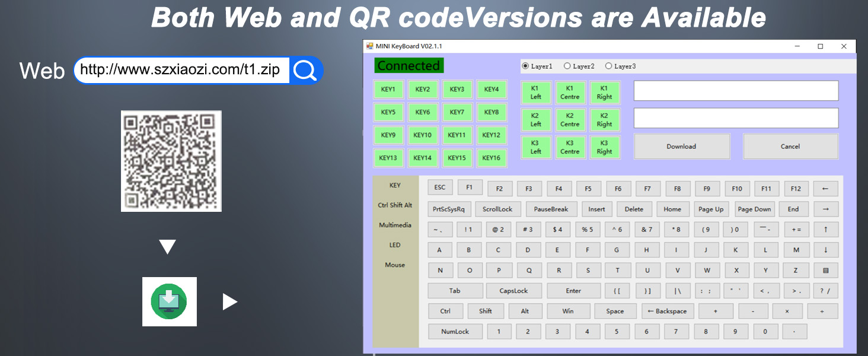Image resolution: width=868 pixels, height=356 pixels.
Task: Click the up arrow key button
Action: pyautogui.click(x=826, y=229)
